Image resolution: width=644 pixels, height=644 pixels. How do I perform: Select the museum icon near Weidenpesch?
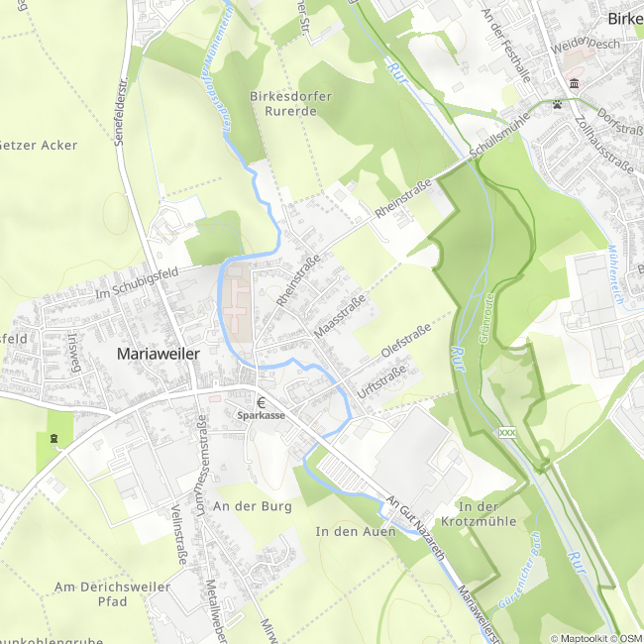click(x=574, y=84)
